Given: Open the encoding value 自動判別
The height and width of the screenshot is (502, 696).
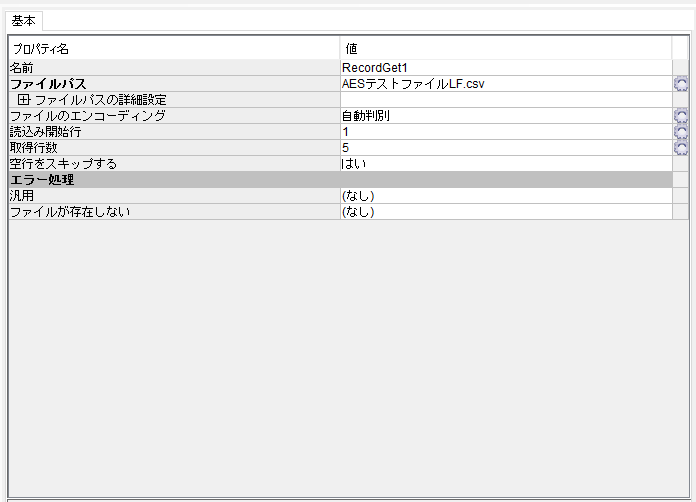Looking at the screenshot, I should tap(505, 116).
